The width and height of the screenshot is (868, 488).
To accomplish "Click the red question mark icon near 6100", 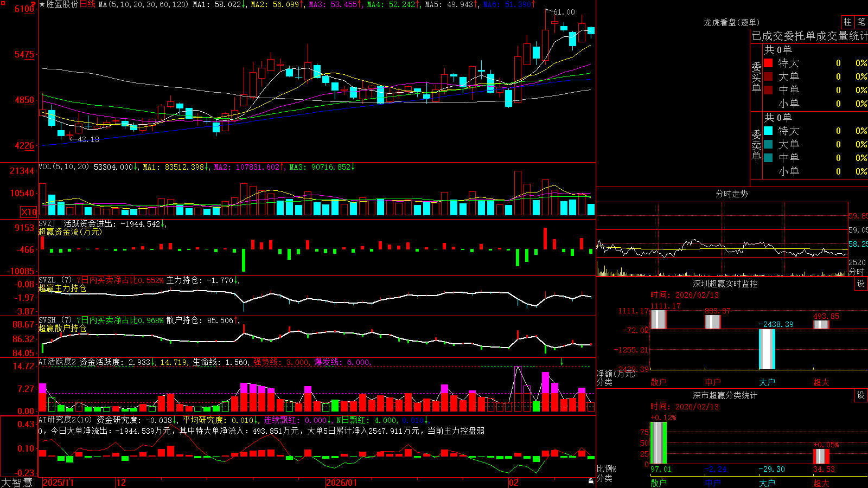I will [34, 5].
